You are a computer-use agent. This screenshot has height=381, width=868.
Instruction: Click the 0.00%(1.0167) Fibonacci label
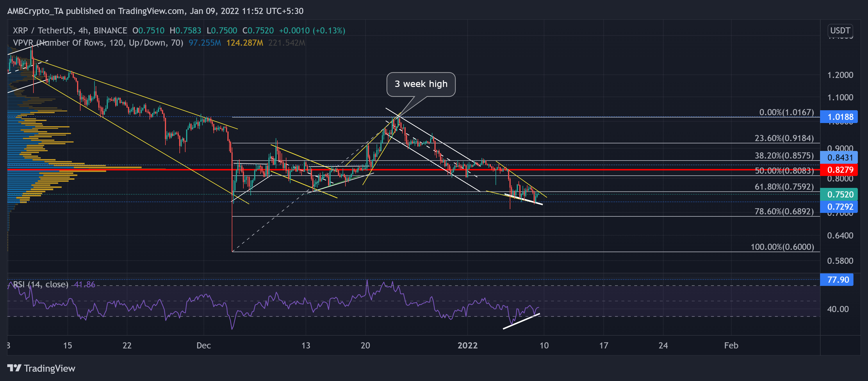click(787, 112)
